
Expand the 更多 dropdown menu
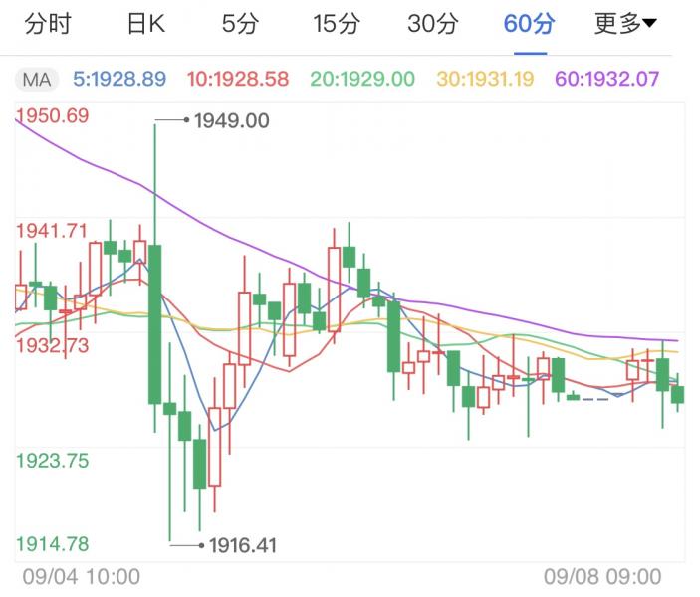coord(625,24)
